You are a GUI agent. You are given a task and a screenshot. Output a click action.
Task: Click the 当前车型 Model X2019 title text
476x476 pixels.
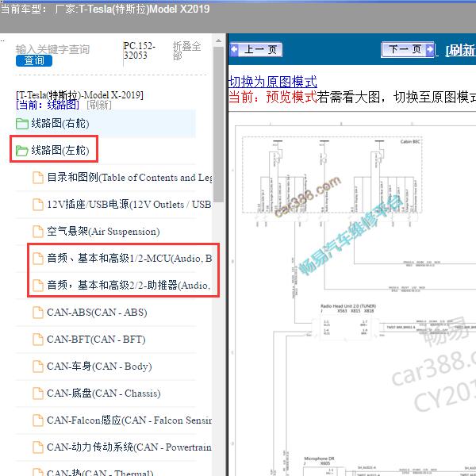[x=105, y=9]
